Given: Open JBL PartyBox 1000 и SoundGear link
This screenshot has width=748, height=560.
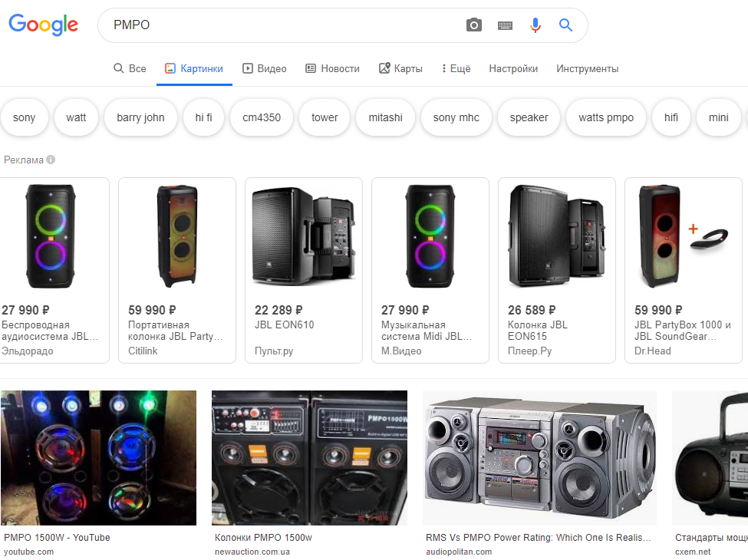Looking at the screenshot, I should pyautogui.click(x=683, y=331).
